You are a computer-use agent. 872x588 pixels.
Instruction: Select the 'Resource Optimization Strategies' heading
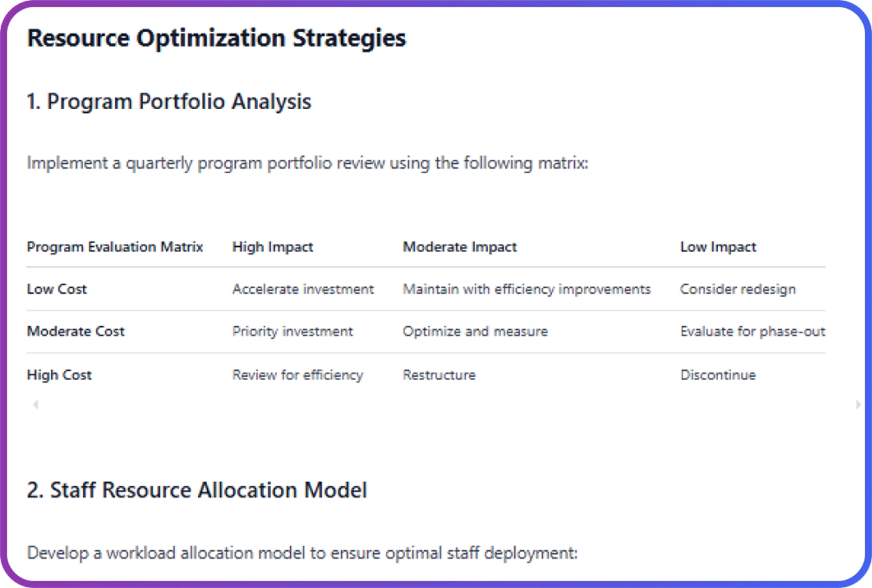216,38
